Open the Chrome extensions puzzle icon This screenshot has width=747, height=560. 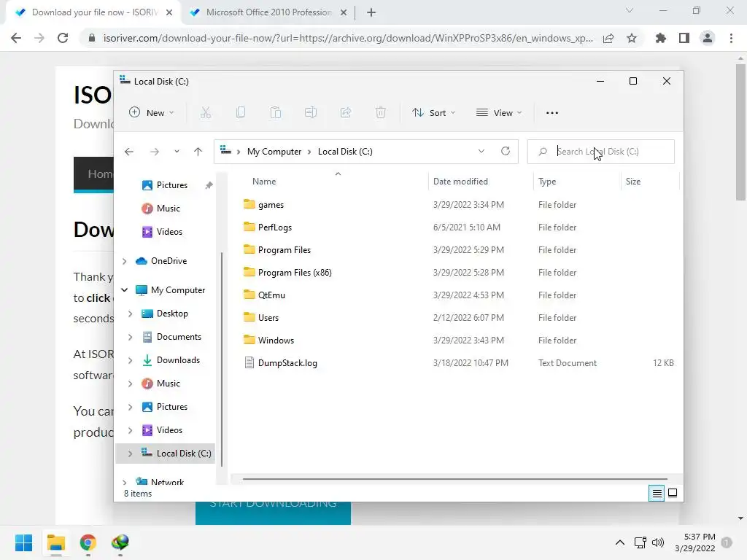[x=661, y=38]
